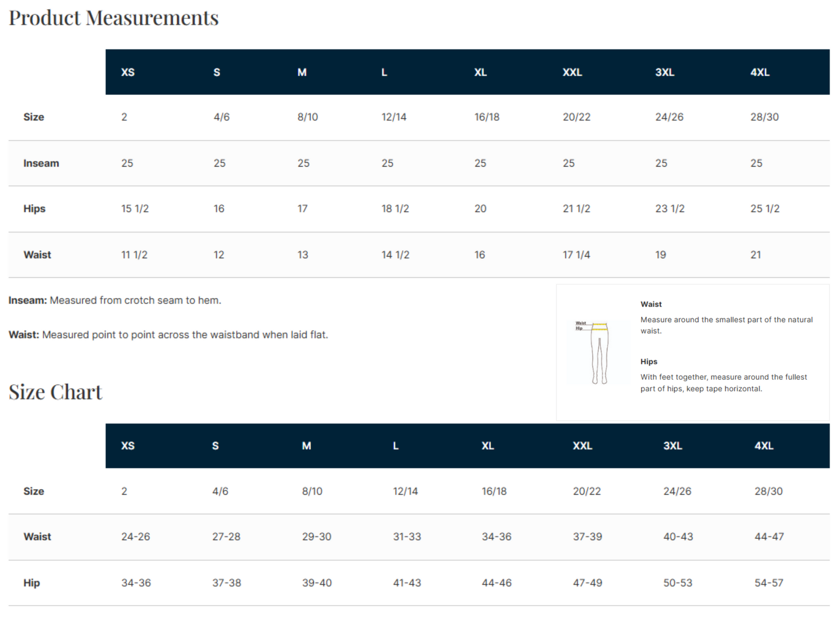Image resolution: width=840 pixels, height=617 pixels.
Task: Select the 25 1/2 hips measurement cell
Action: pos(764,209)
